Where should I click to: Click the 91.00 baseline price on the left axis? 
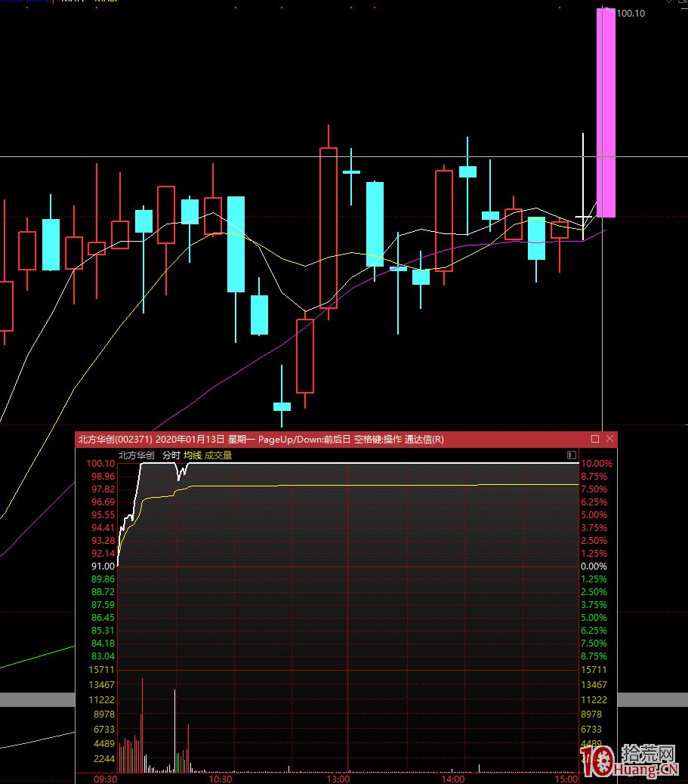(103, 566)
